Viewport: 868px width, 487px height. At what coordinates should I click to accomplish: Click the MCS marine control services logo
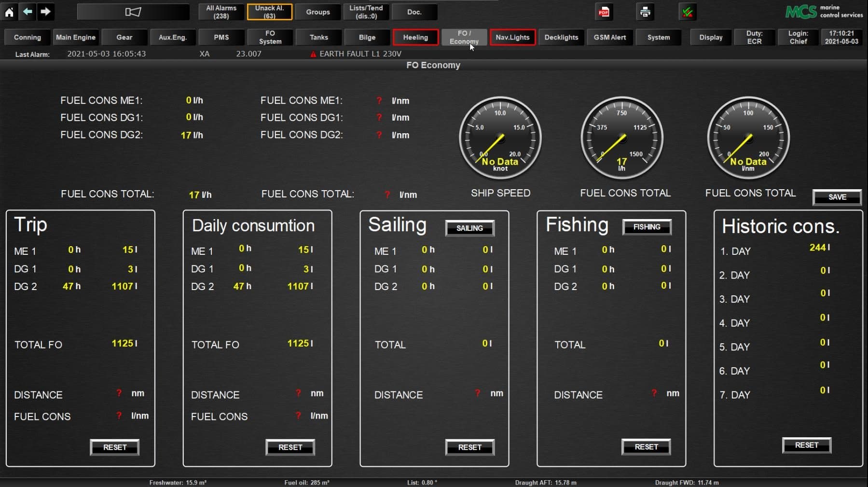click(x=824, y=12)
